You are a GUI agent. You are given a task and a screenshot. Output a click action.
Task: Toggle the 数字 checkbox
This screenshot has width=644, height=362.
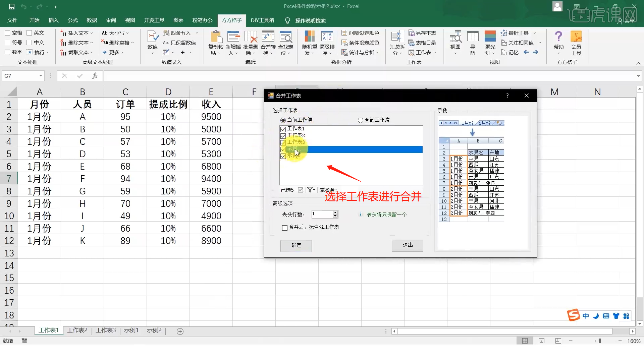click(7, 52)
